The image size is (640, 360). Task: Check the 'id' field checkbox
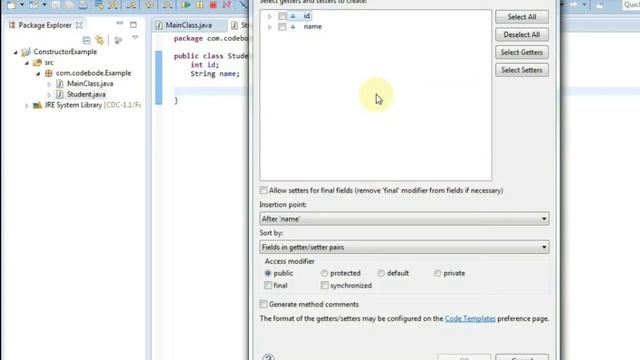pyautogui.click(x=282, y=16)
